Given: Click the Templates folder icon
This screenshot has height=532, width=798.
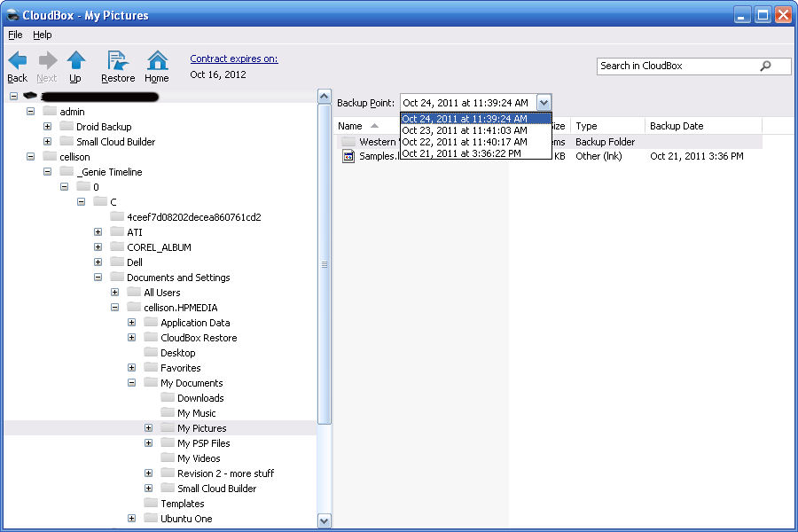Looking at the screenshot, I should [151, 503].
